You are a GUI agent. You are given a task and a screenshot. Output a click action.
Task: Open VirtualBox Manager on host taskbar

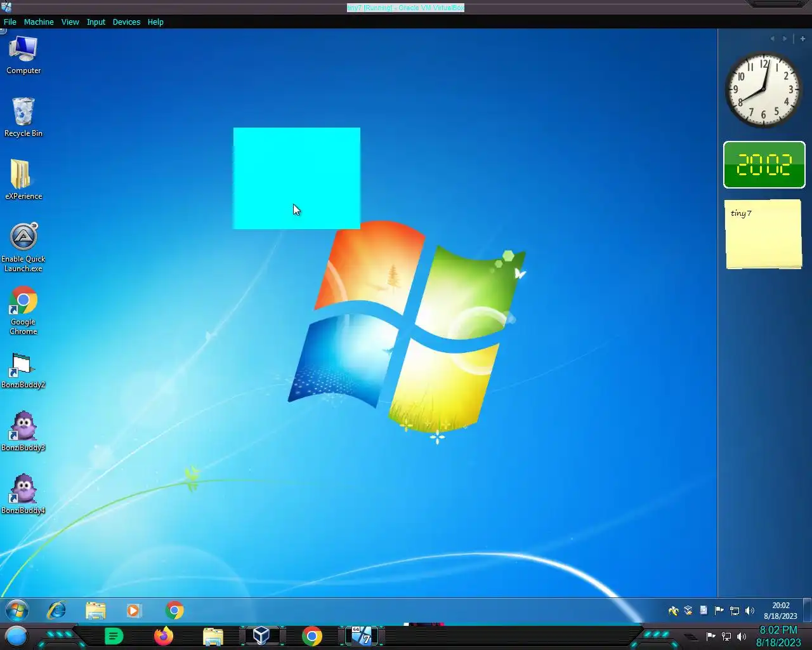261,636
